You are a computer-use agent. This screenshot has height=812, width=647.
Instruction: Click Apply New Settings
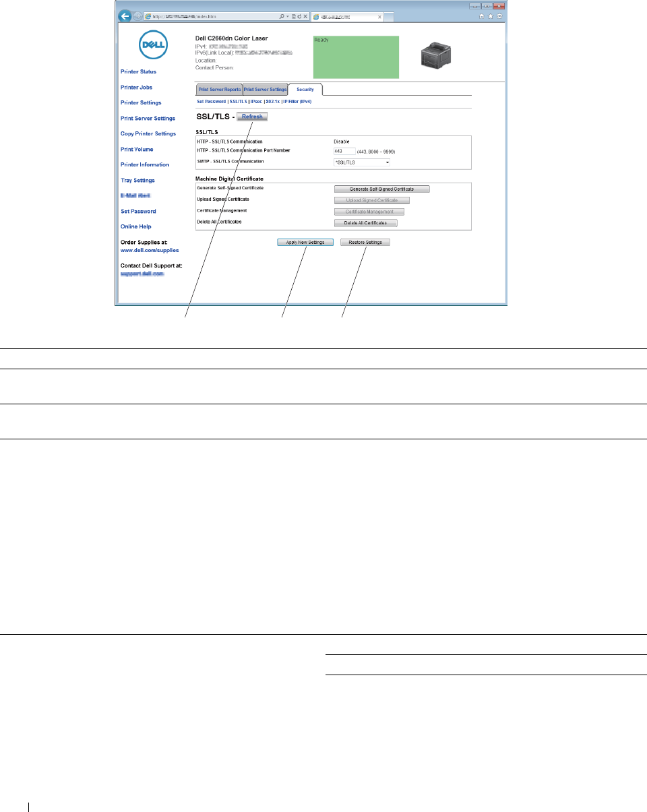pos(305,243)
